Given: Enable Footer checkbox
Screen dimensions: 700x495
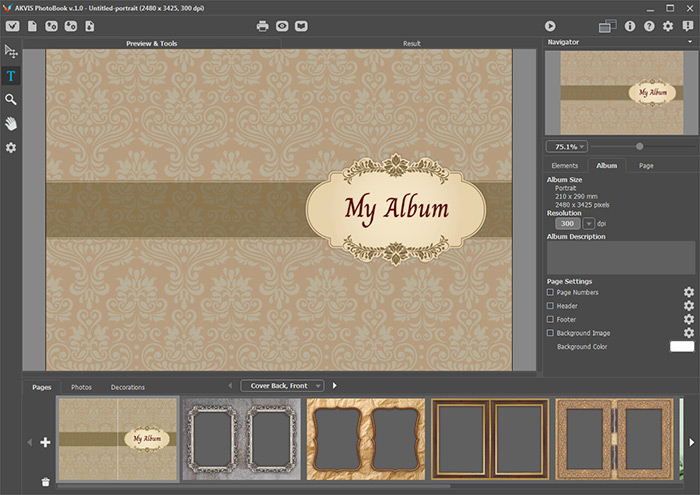Looking at the screenshot, I should pyautogui.click(x=550, y=319).
